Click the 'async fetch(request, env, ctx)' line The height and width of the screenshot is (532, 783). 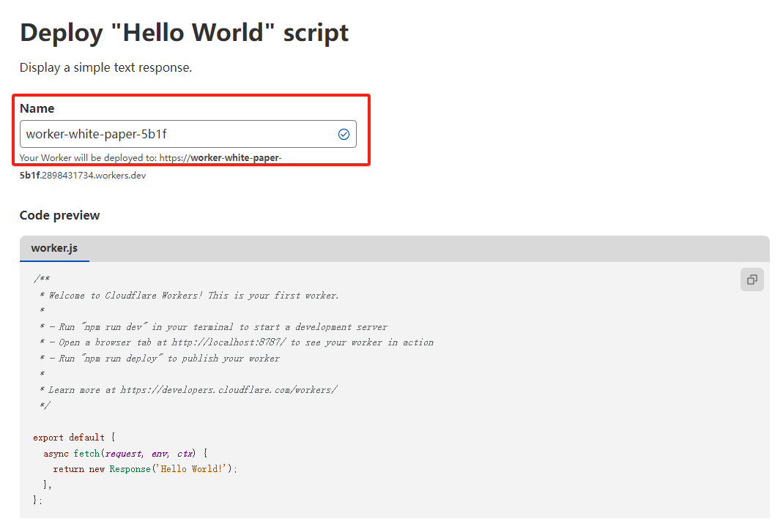click(125, 454)
